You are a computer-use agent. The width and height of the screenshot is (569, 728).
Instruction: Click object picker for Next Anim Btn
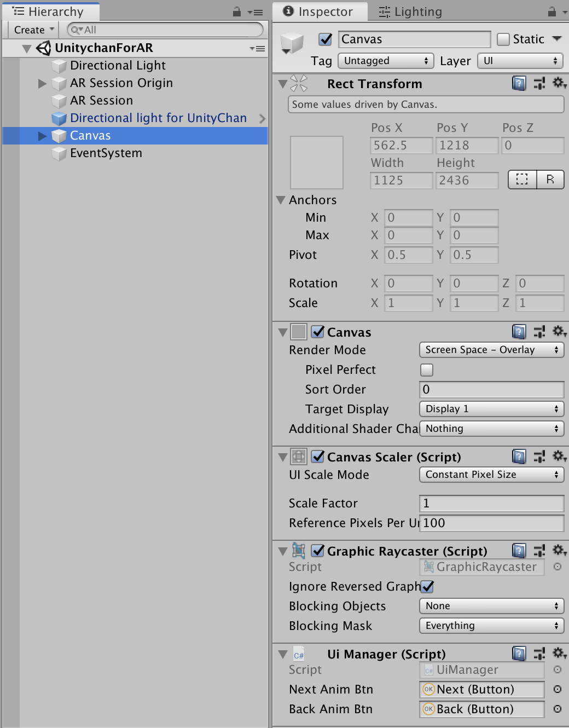(558, 689)
